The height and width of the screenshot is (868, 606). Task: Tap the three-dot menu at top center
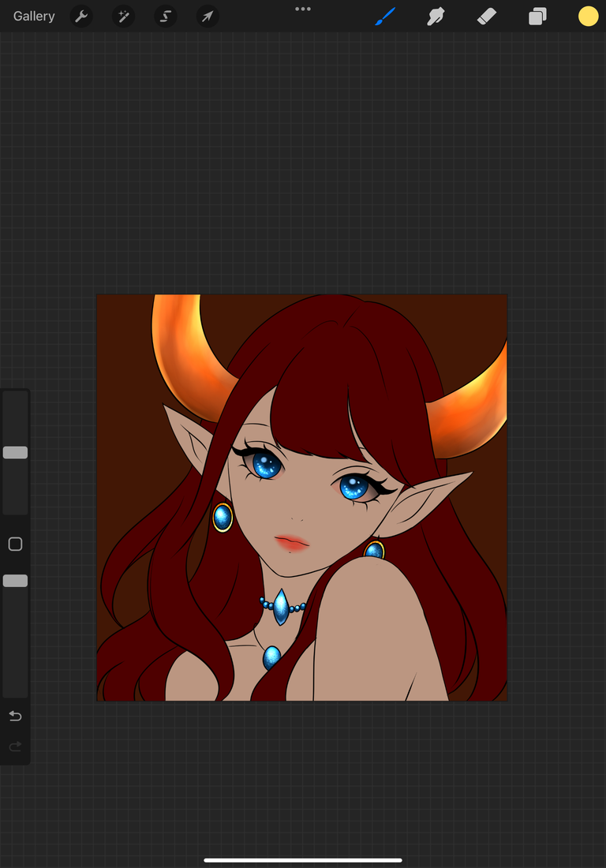(303, 9)
